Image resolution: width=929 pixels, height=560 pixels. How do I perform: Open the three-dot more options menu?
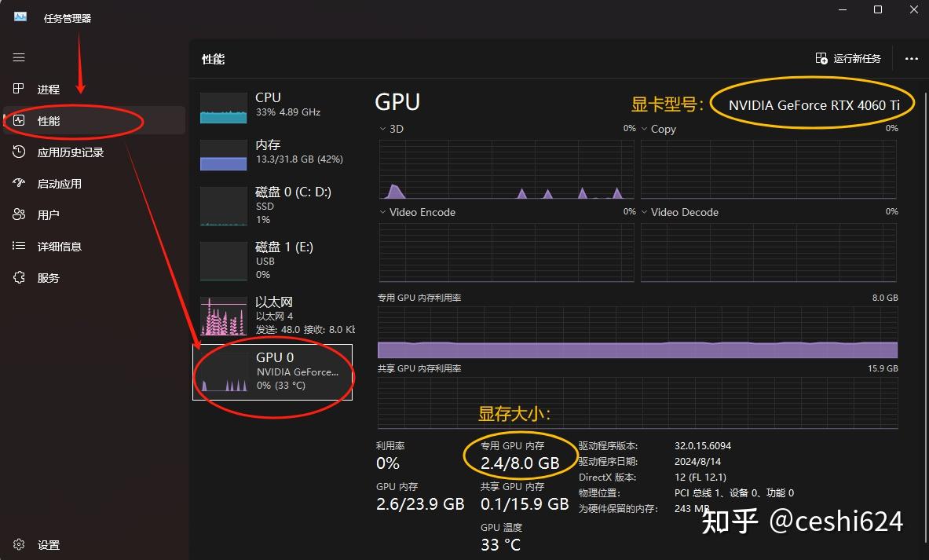(911, 59)
